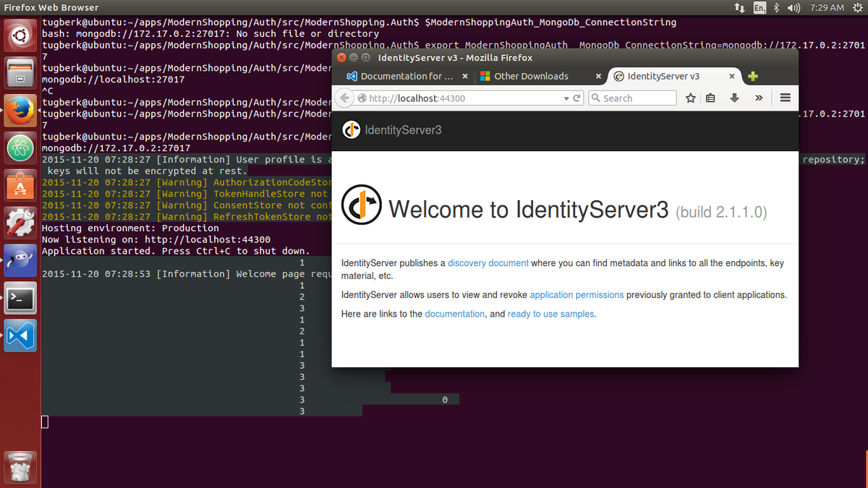
Task: Click 'No such file or directory' terminal line
Action: [x=210, y=33]
